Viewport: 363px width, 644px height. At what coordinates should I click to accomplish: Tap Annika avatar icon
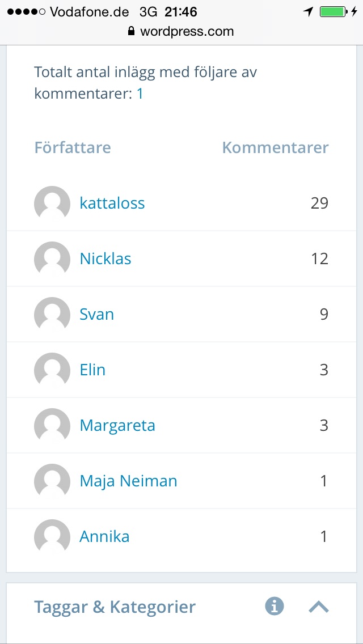pos(52,536)
